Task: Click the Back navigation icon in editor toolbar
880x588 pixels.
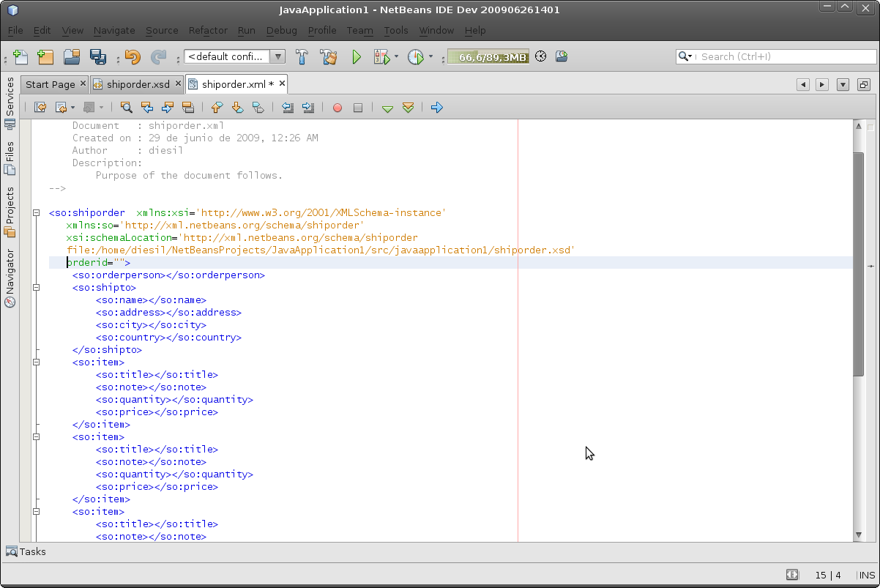Action: (61, 108)
